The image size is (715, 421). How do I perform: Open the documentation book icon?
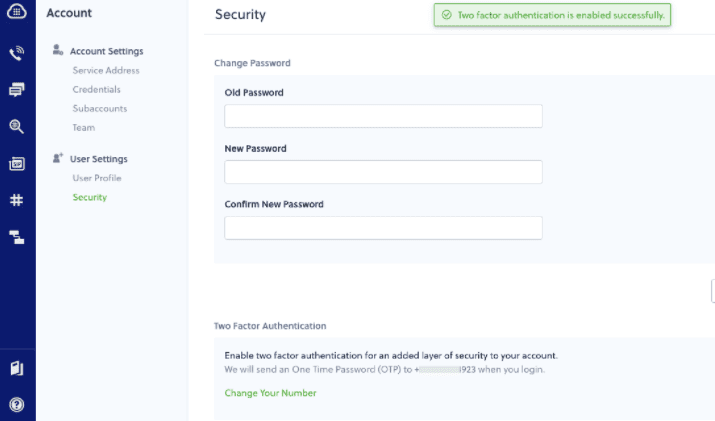[16, 368]
